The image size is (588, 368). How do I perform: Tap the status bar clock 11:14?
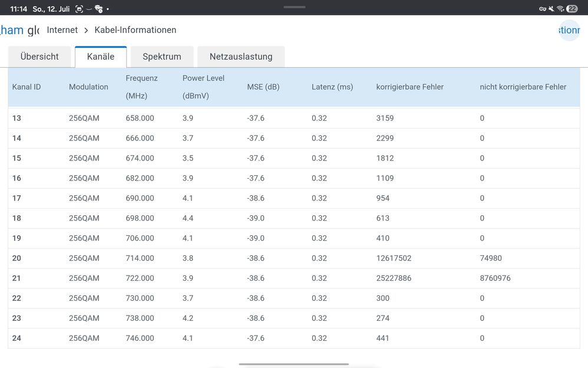tap(18, 9)
